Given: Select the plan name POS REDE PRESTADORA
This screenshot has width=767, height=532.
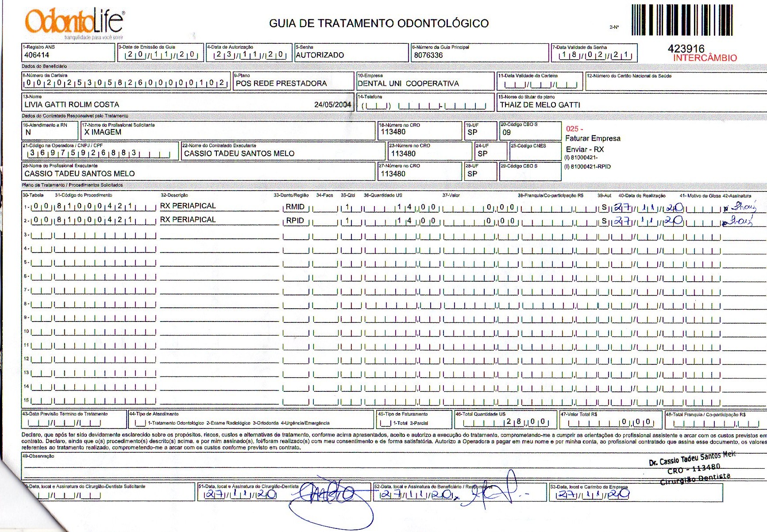Looking at the screenshot, I should coord(281,84).
